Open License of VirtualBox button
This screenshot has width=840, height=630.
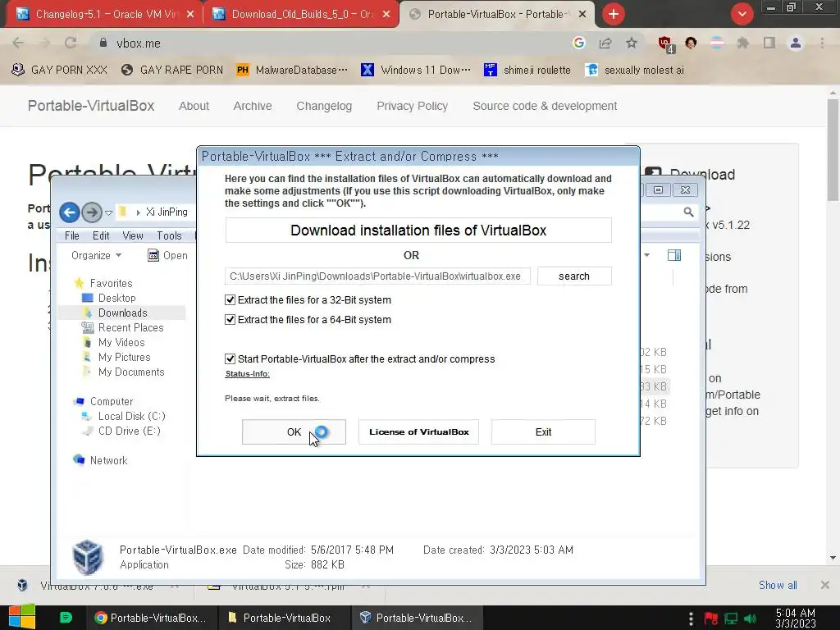pos(418,431)
